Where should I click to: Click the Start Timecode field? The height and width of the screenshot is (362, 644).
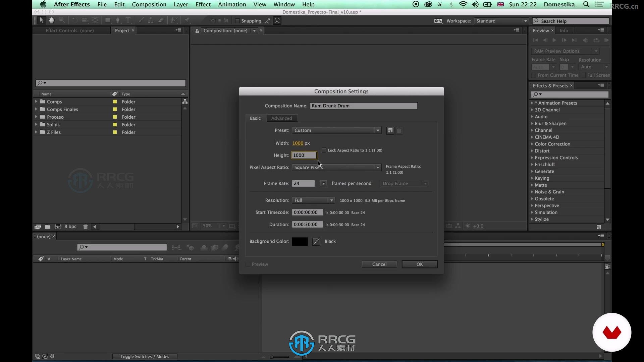[307, 213]
